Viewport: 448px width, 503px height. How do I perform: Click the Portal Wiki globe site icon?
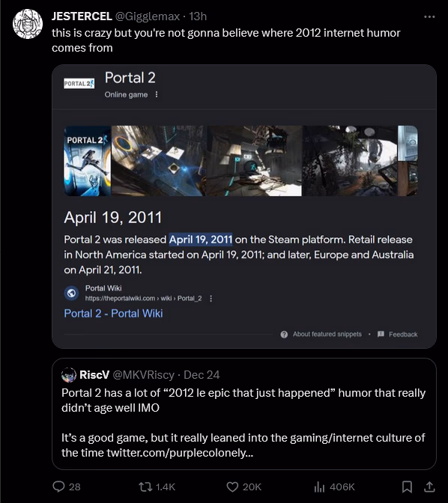click(71, 293)
